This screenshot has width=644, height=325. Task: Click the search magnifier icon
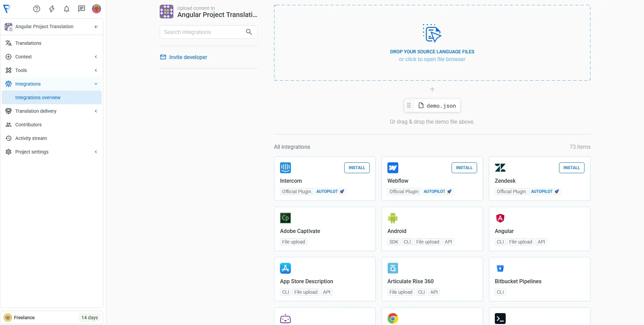(249, 32)
